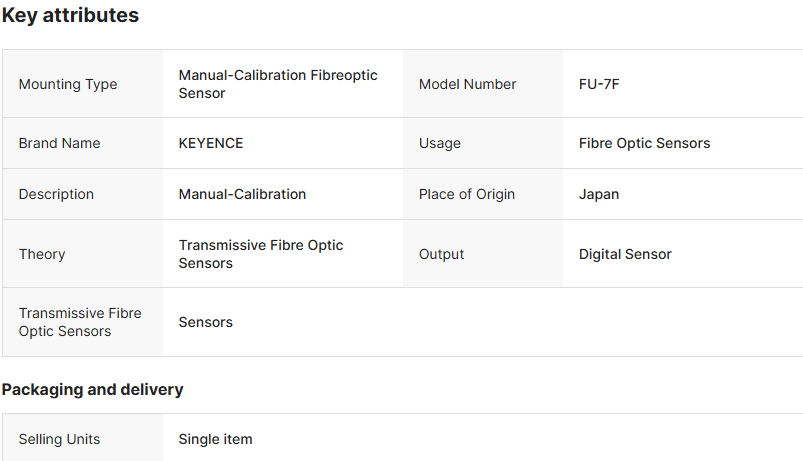Select the Single item selling units value
The width and height of the screenshot is (803, 461).
(215, 439)
